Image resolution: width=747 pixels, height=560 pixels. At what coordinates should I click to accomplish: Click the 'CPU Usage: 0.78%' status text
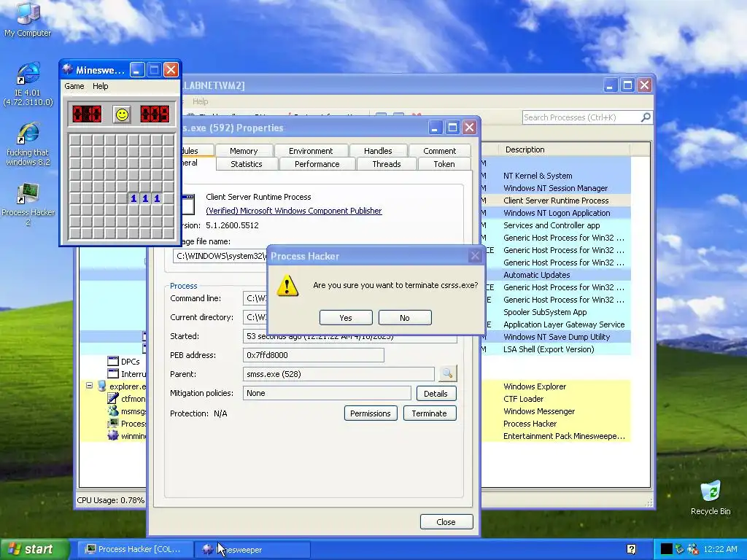pos(111,500)
